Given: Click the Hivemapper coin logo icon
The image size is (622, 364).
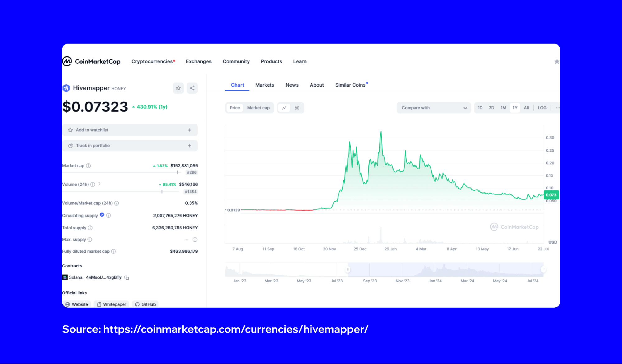Looking at the screenshot, I should [x=66, y=88].
